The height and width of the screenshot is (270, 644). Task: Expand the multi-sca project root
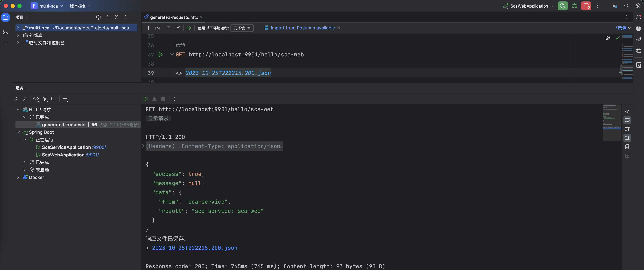tap(18, 28)
